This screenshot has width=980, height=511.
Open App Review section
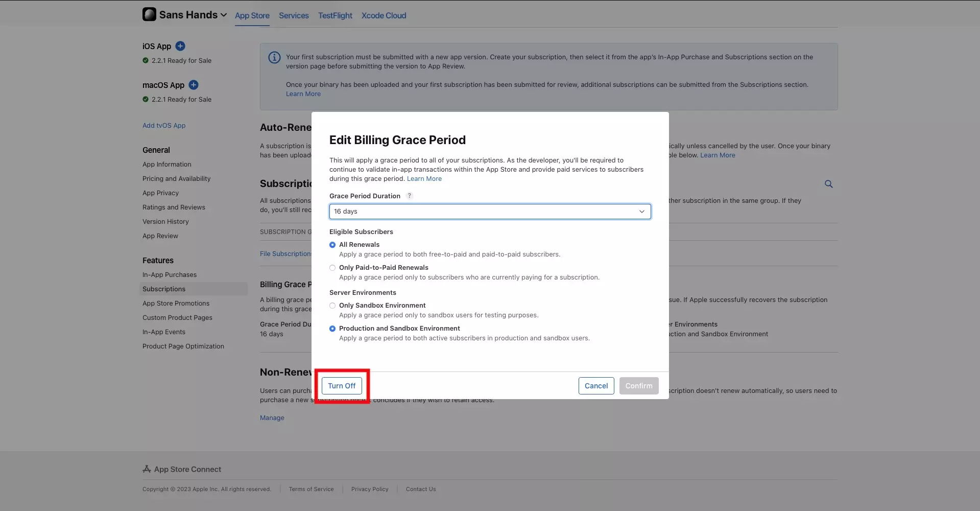[x=160, y=236]
